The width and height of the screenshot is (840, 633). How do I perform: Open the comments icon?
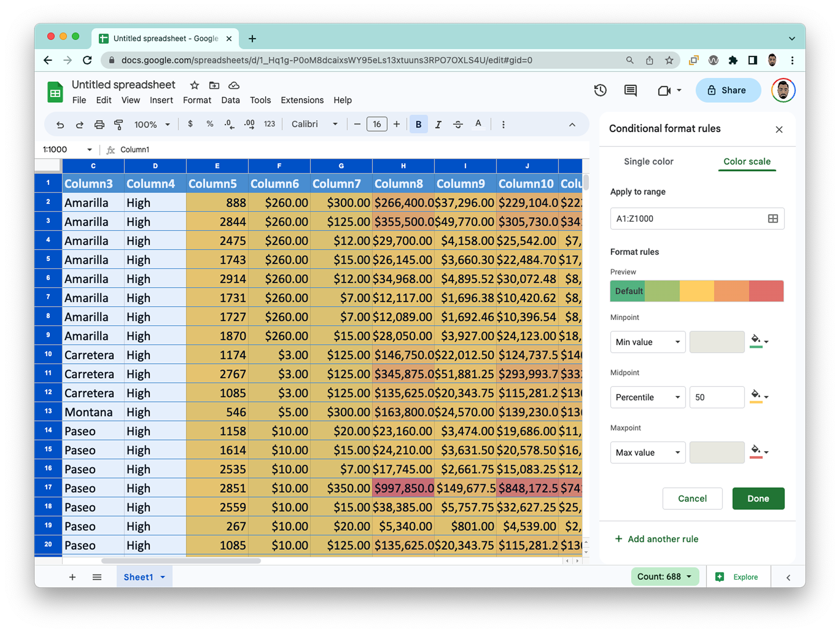coord(630,90)
